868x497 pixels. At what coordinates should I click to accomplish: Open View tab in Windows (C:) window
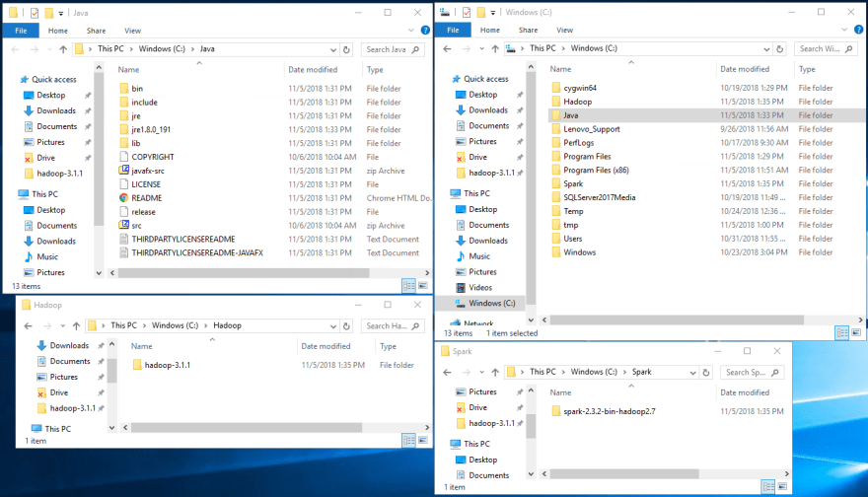pyautogui.click(x=564, y=31)
